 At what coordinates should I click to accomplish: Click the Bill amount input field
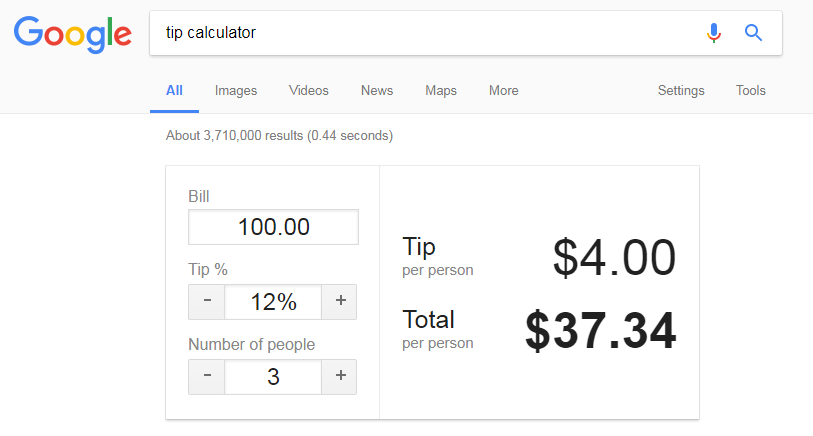273,227
